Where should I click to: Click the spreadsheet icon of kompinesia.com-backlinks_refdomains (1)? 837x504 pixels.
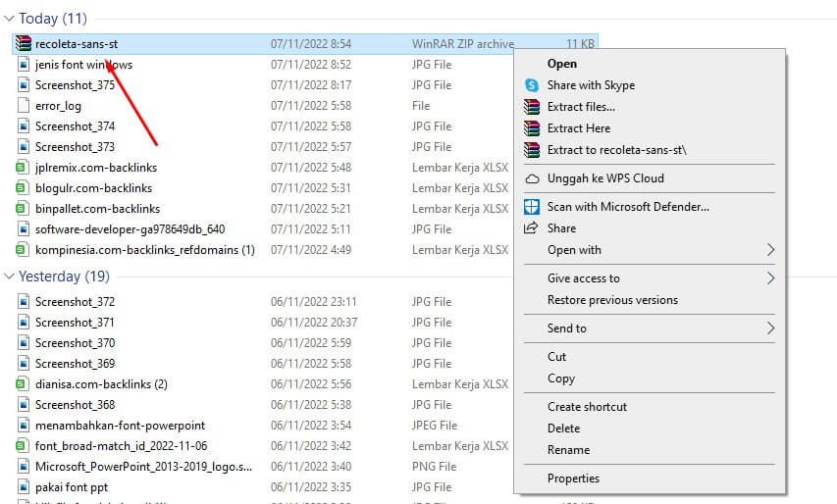[x=22, y=250]
